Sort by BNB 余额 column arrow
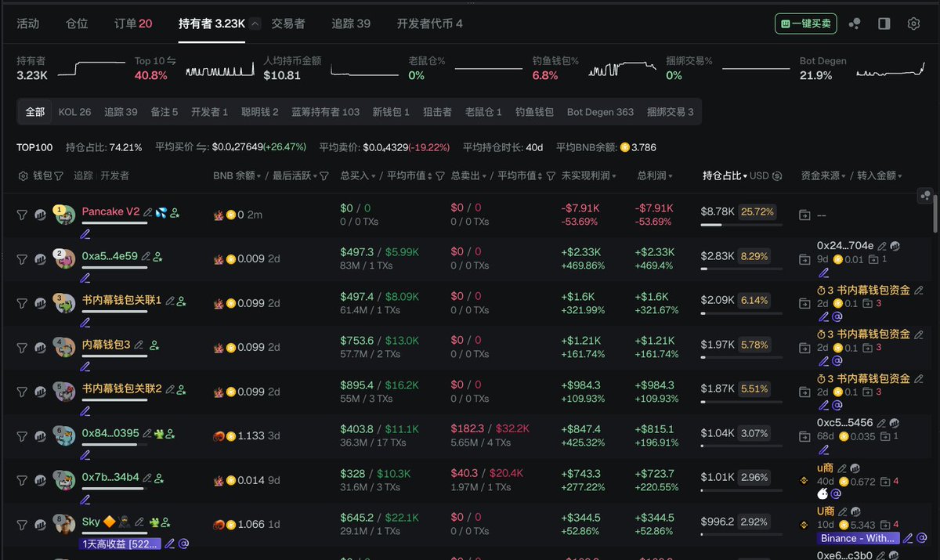Viewport: 940px width, 560px height. point(259,176)
